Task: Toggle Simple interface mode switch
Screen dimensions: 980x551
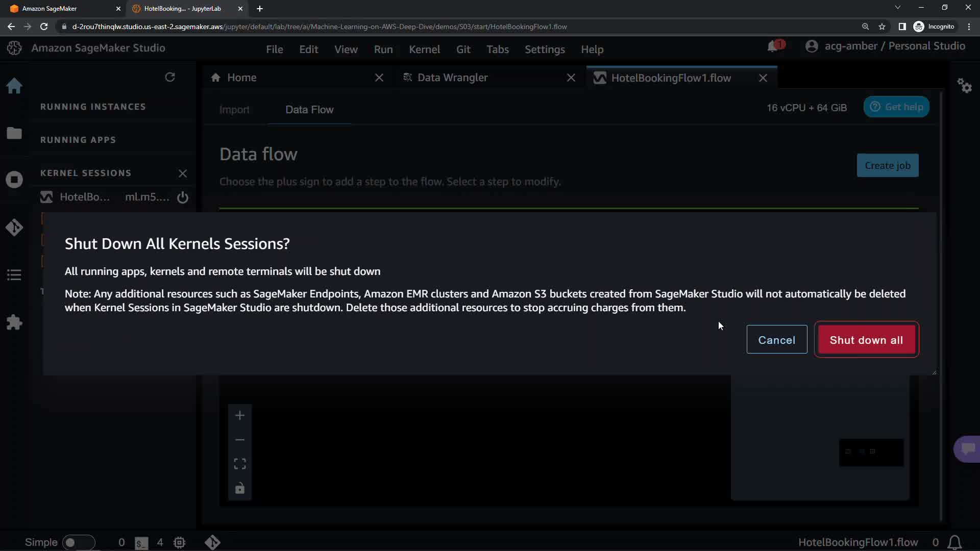Action: (78, 542)
